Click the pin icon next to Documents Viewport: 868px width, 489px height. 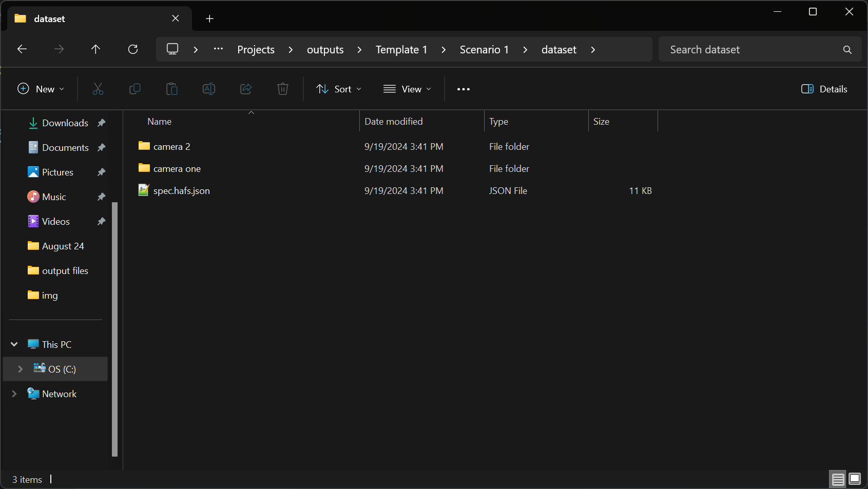click(x=101, y=147)
